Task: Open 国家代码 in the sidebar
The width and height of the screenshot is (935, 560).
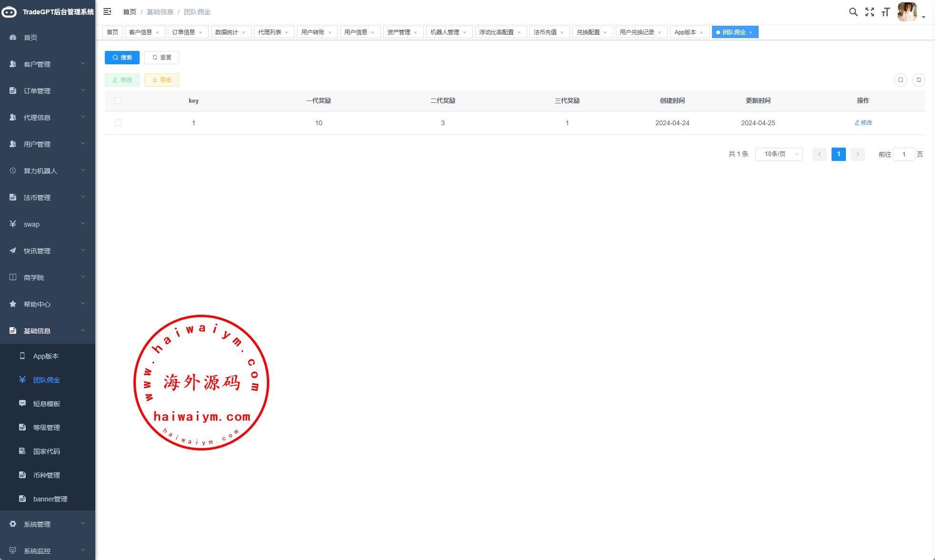Action: (x=46, y=451)
